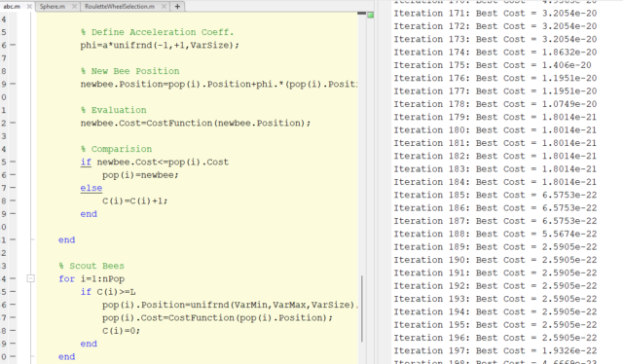
Task: Close the RouletteWheelSelection.m tab
Action: tap(165, 7)
